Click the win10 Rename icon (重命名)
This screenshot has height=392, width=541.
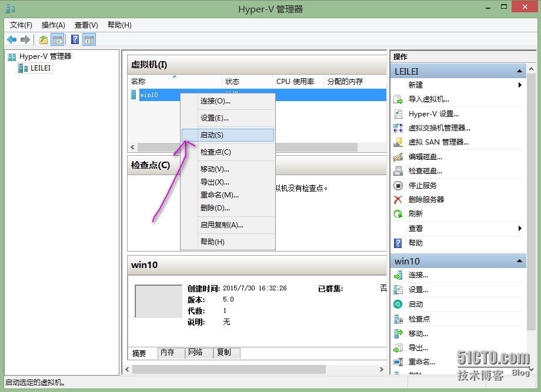(x=398, y=362)
